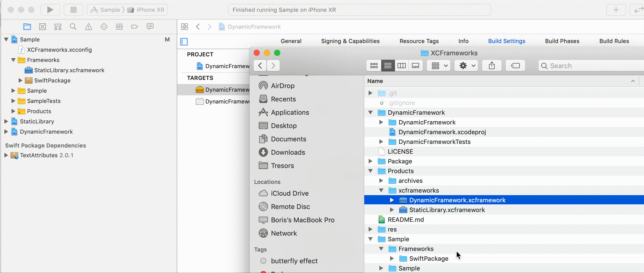The image size is (644, 273).
Task: Open Finder action gear menu
Action: 466,66
